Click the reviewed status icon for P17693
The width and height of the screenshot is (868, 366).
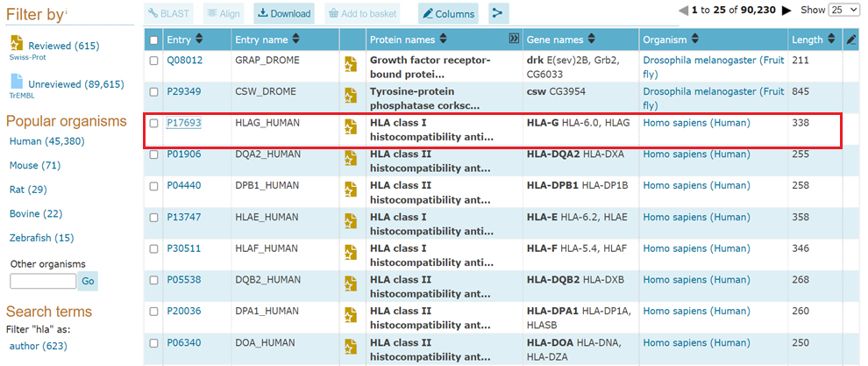tap(351, 129)
